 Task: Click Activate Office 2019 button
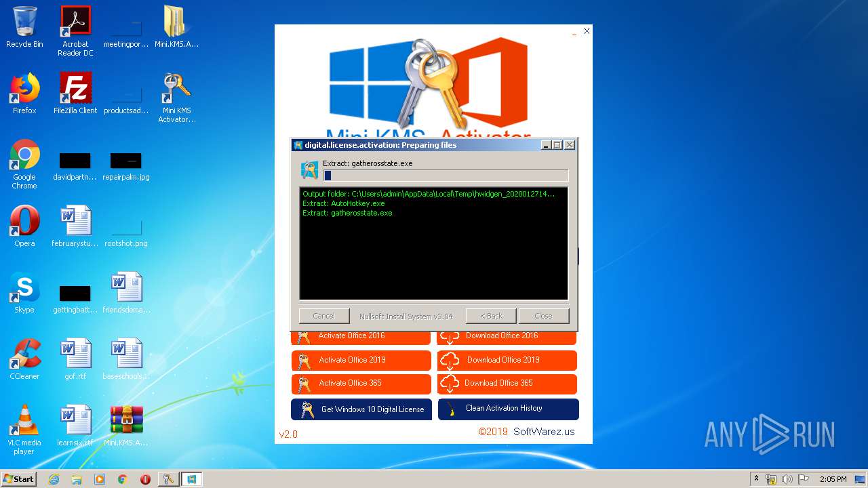tap(361, 361)
